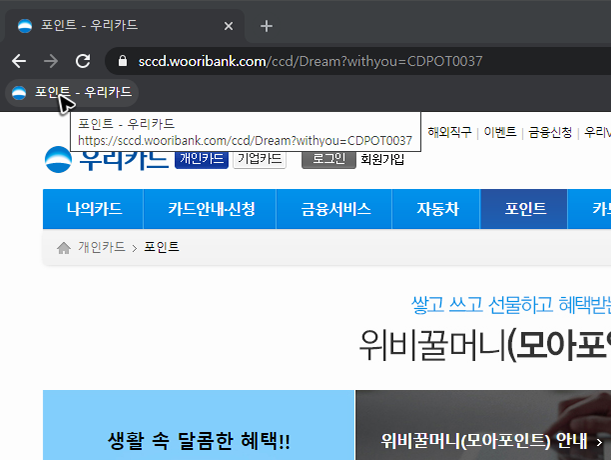Screen dimensions: 611x460
Task: Open the 포인트 - 우리카드 bookmark
Action: (72, 93)
